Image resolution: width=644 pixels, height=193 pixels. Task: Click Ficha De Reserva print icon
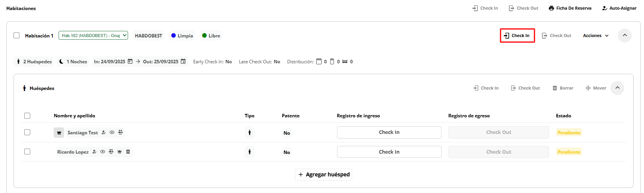(x=551, y=8)
